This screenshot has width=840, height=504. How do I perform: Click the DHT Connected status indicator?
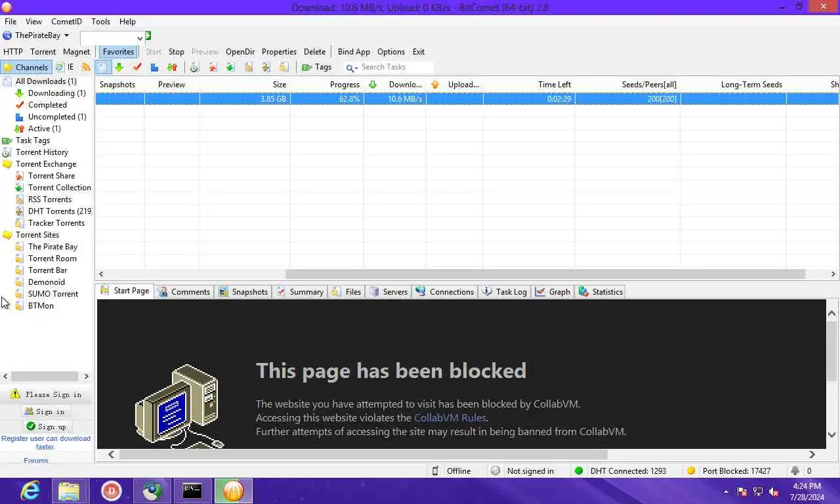[x=620, y=471]
